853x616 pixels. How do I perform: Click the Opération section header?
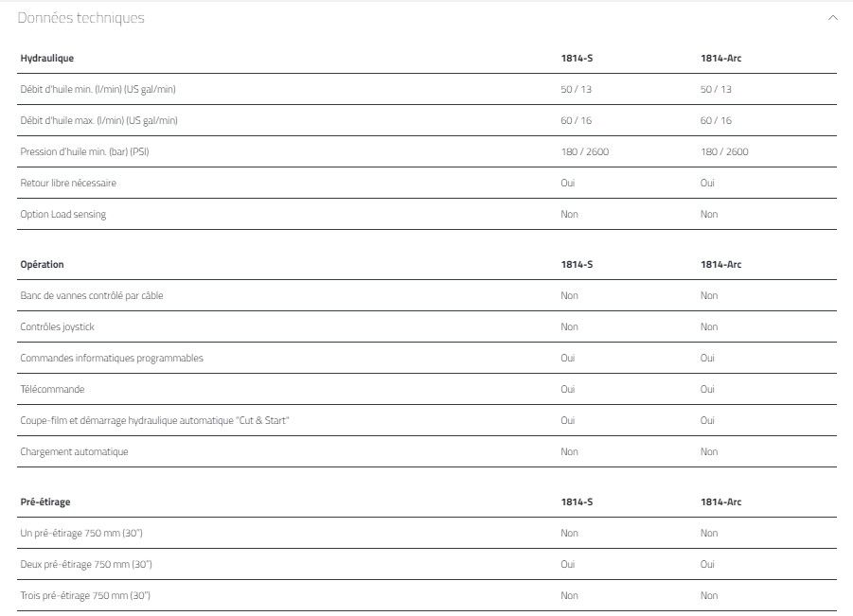[43, 265]
